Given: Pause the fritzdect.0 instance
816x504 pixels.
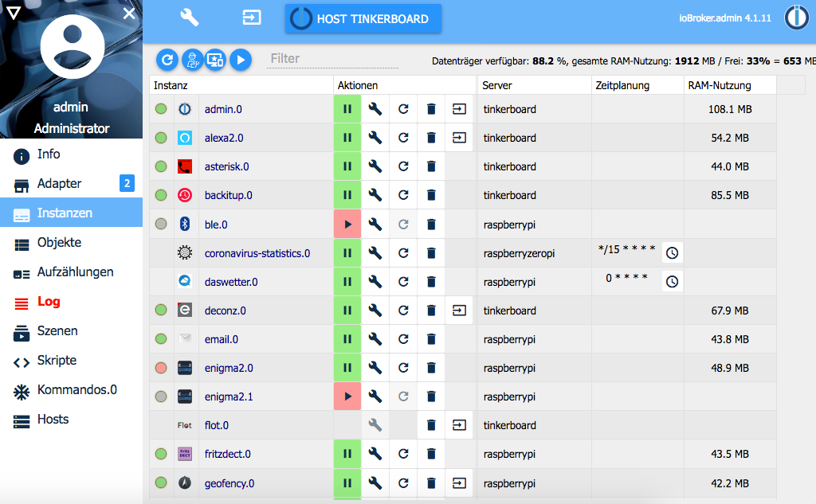Looking at the screenshot, I should [x=347, y=454].
